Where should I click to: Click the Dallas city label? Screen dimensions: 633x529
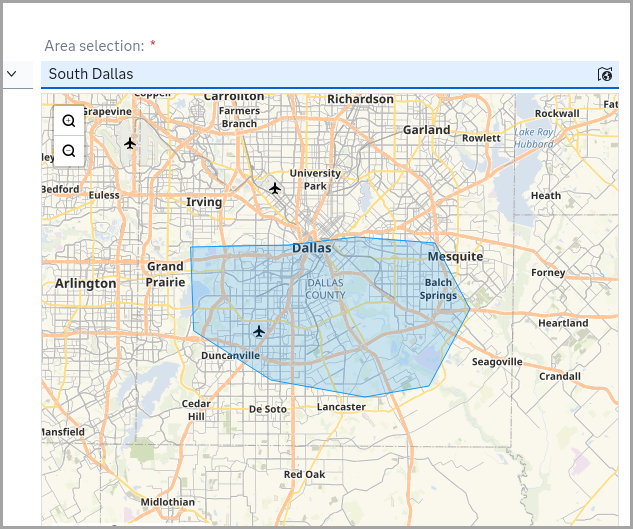point(312,248)
